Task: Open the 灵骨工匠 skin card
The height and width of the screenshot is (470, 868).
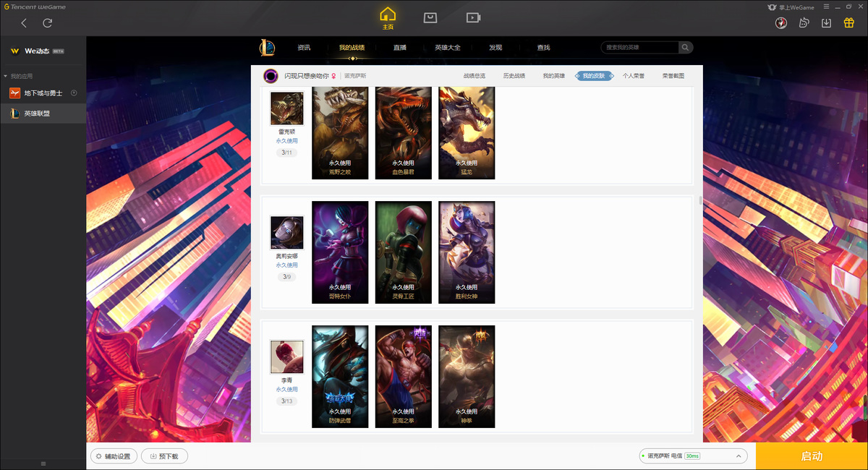Action: pyautogui.click(x=404, y=252)
